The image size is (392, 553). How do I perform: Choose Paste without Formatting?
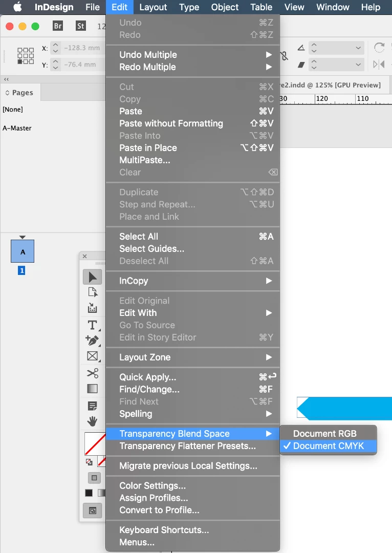(x=193, y=123)
